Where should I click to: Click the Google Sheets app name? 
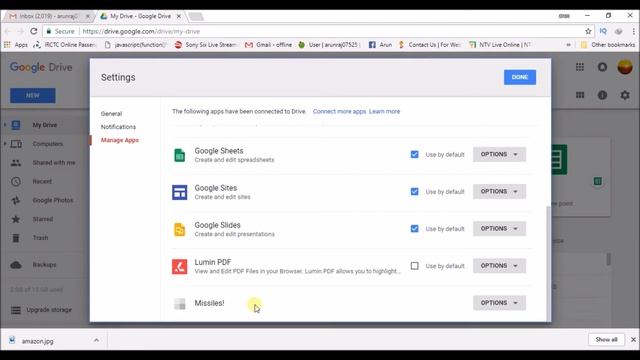tap(219, 151)
